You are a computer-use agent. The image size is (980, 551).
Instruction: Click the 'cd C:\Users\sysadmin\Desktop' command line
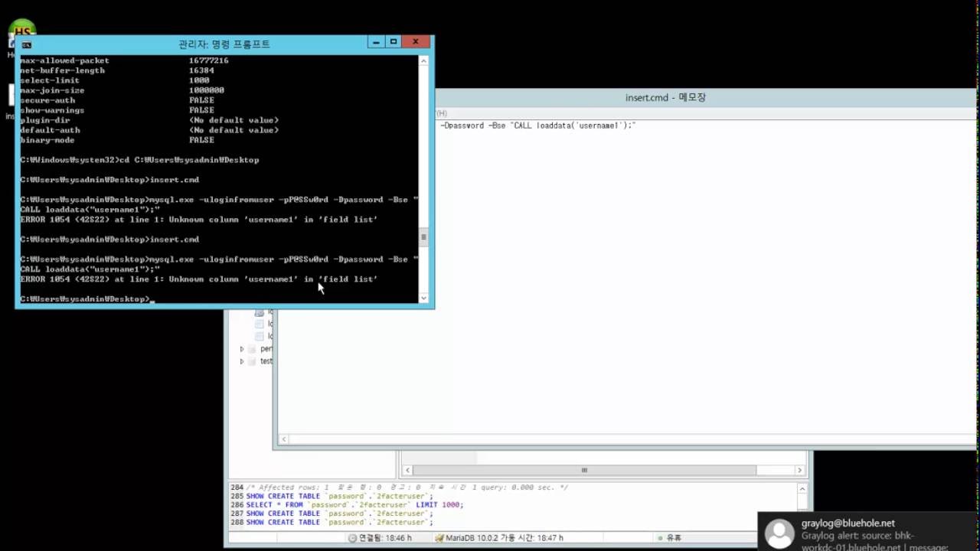139,160
